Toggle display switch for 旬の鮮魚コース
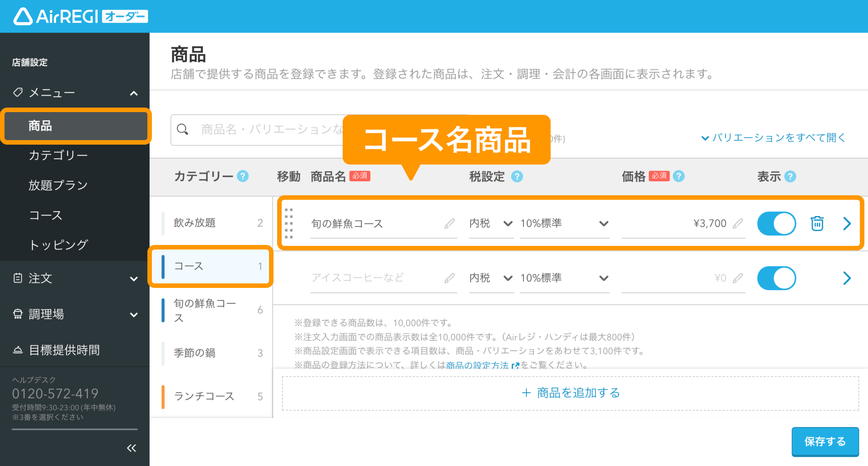Viewport: 868px width, 466px height. tap(776, 223)
